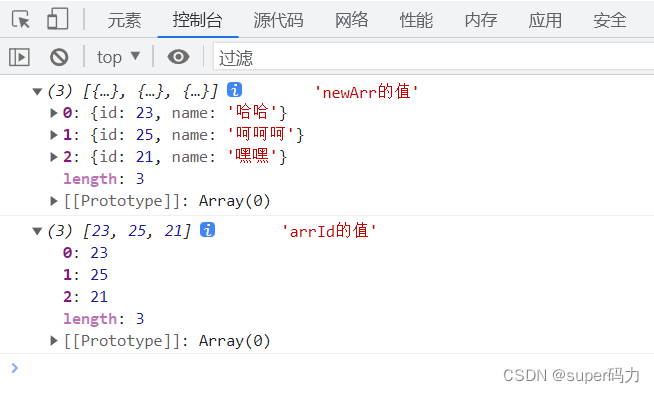Show the console sidebar panel icon
Image resolution: width=654 pixels, height=393 pixels.
19,57
